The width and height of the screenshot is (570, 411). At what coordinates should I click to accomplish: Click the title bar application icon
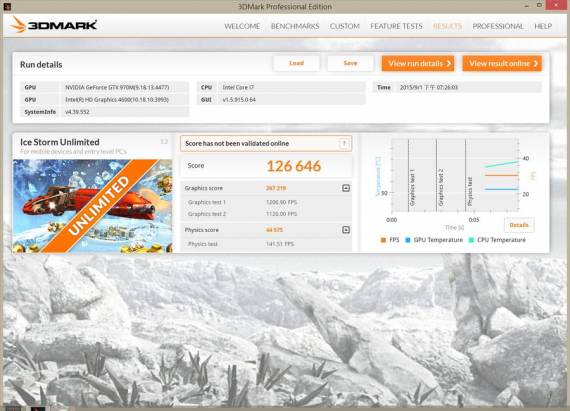7,7
